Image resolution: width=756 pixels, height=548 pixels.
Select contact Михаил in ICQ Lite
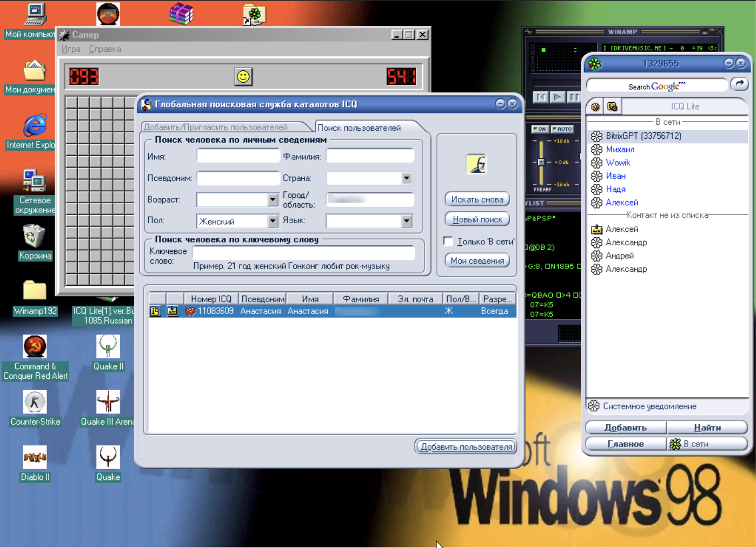pyautogui.click(x=667, y=149)
